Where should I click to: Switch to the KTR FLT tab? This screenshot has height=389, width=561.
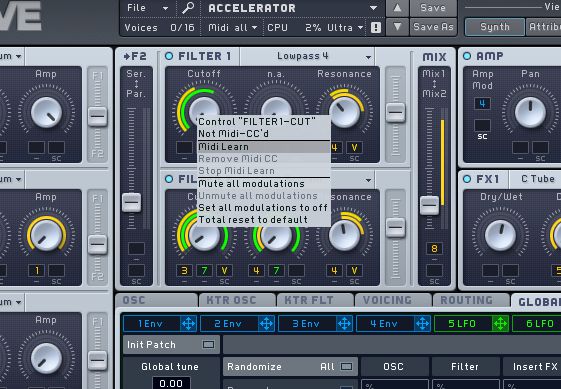point(315,300)
